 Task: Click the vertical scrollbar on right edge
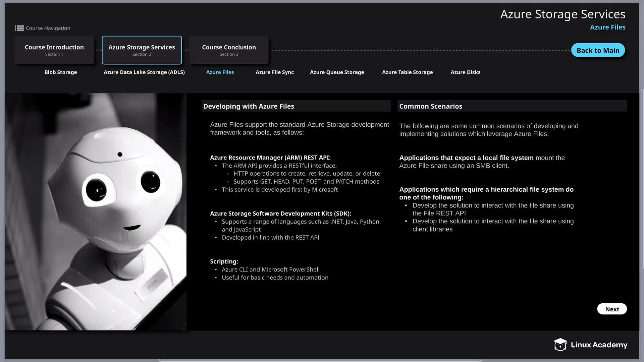(642, 179)
